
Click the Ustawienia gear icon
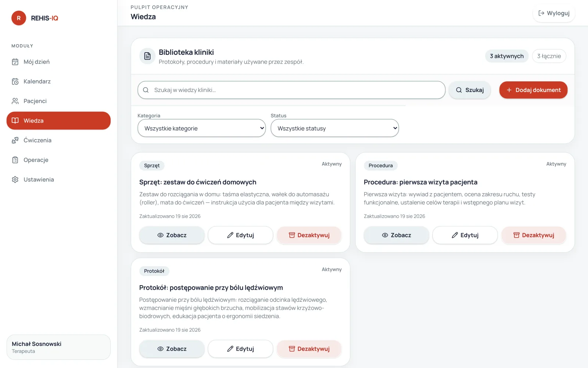pyautogui.click(x=15, y=180)
